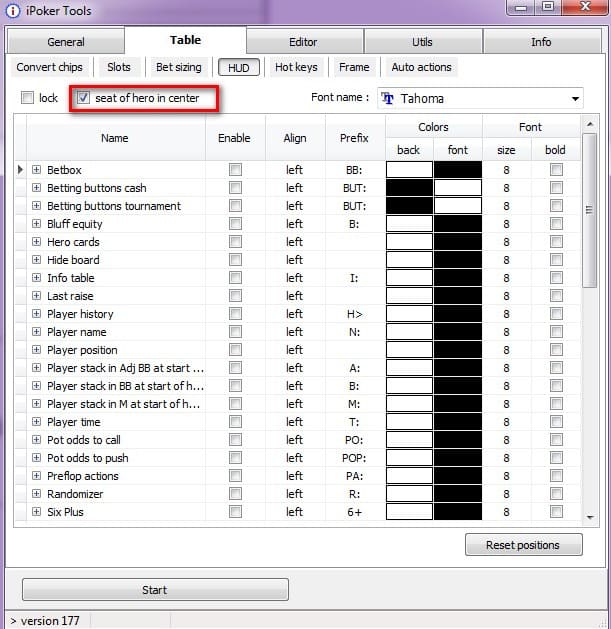Open the Hot keys sub-tab
611x629 pixels.
(296, 67)
